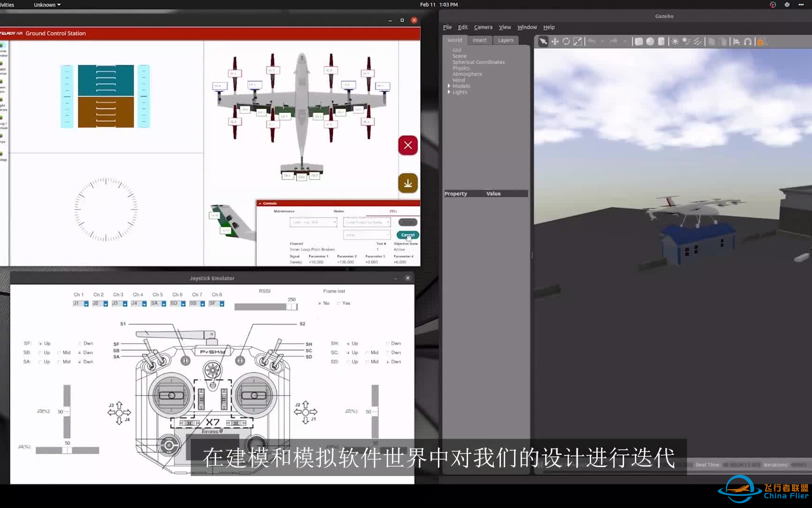The width and height of the screenshot is (812, 508).
Task: Switch to Gazebo's Layers tab
Action: 506,40
